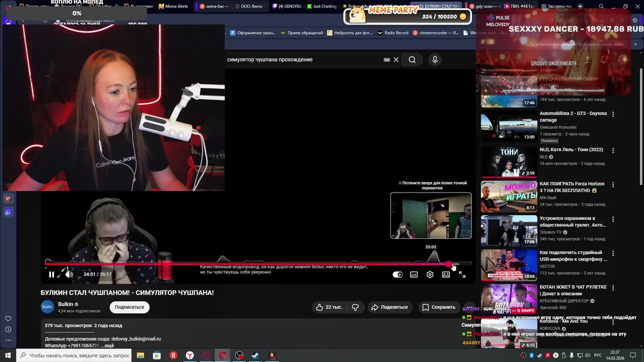Image resolution: width=644 pixels, height=362 pixels.
Task: Click the progress bar scrubber handle
Action: coord(449,264)
